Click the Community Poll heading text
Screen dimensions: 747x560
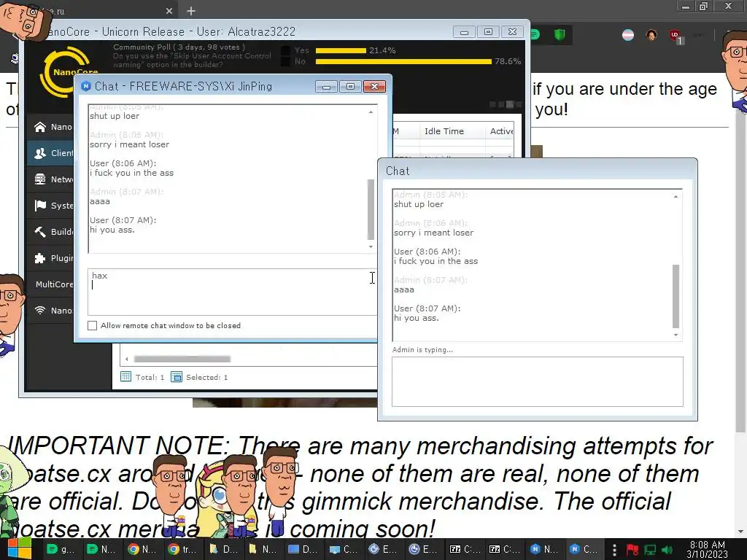(x=179, y=47)
